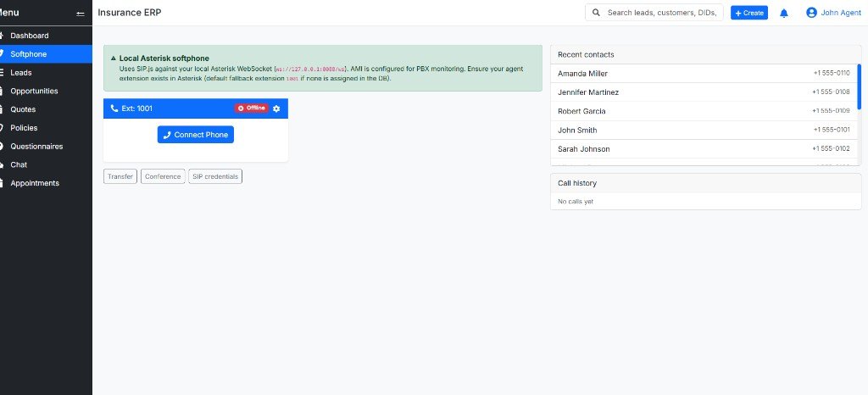Click the recent contacts scrollbar
The height and width of the screenshot is (395, 868).
(x=860, y=86)
